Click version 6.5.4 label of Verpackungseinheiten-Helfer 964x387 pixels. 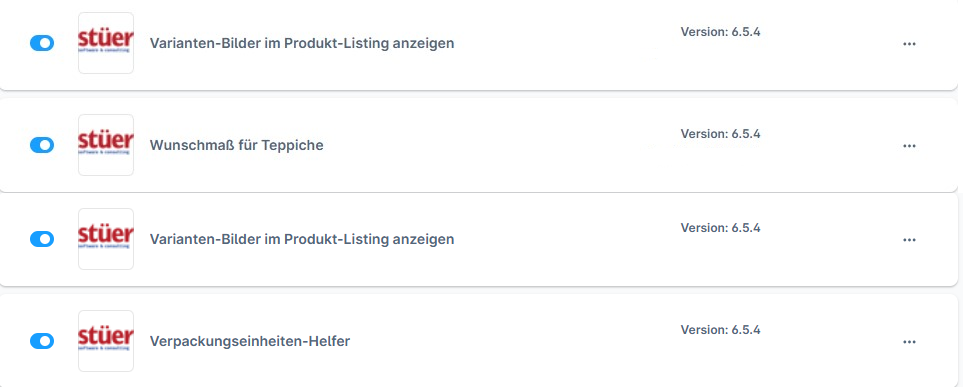point(721,330)
